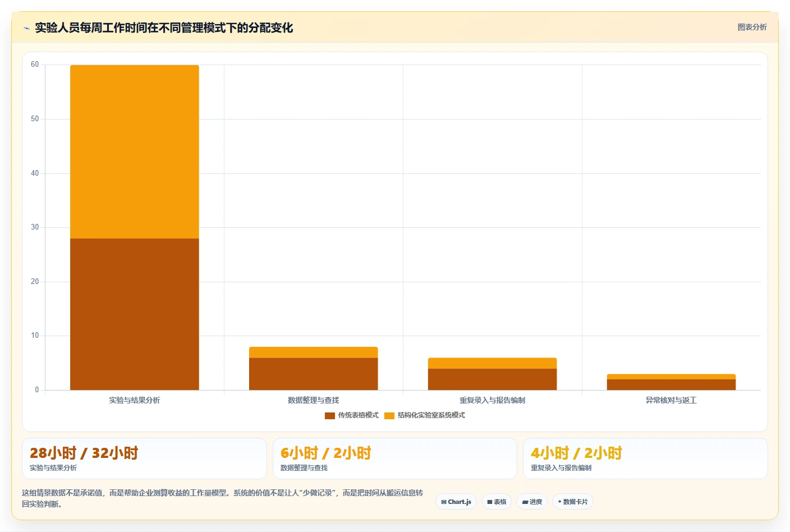The image size is (790, 532).
Task: Select orange bar segment for 重复录入与报告编制
Action: click(493, 363)
